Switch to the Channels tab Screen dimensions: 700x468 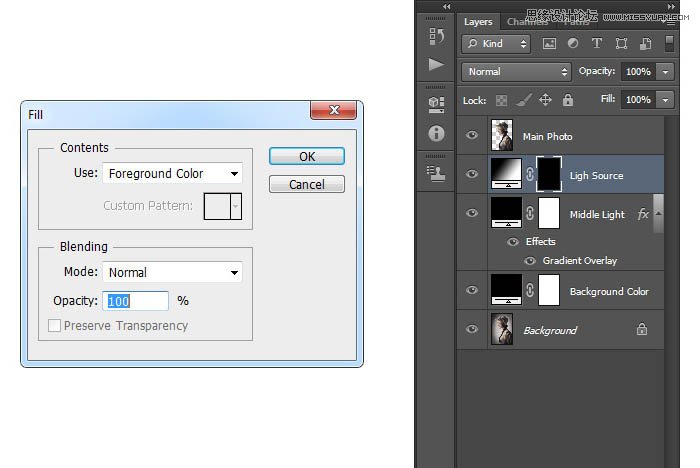pos(524,21)
